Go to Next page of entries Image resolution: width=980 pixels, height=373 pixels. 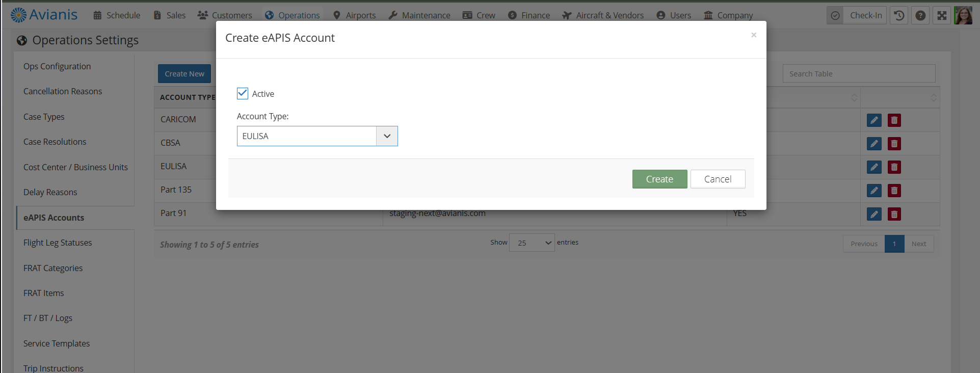918,244
